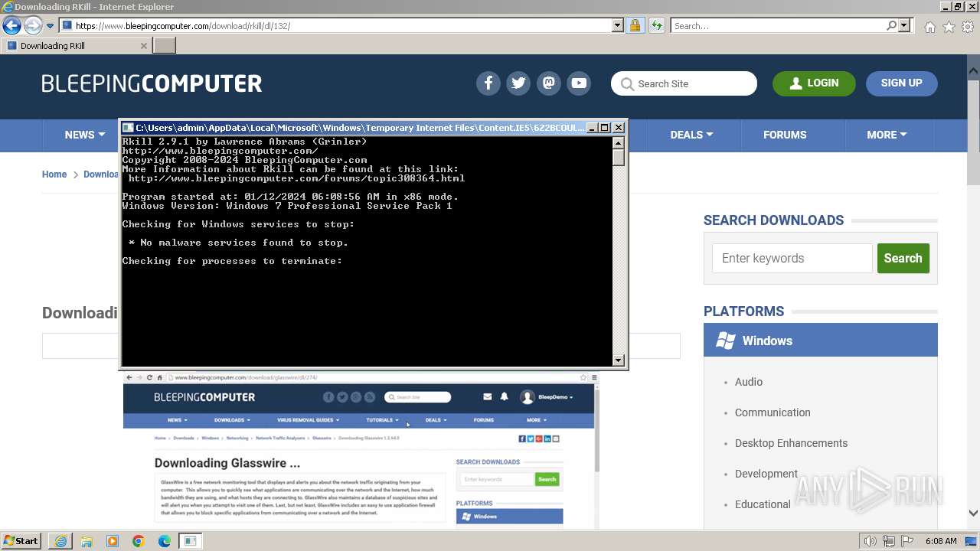Refresh the page in IE
This screenshot has width=980, height=551.
(656, 26)
